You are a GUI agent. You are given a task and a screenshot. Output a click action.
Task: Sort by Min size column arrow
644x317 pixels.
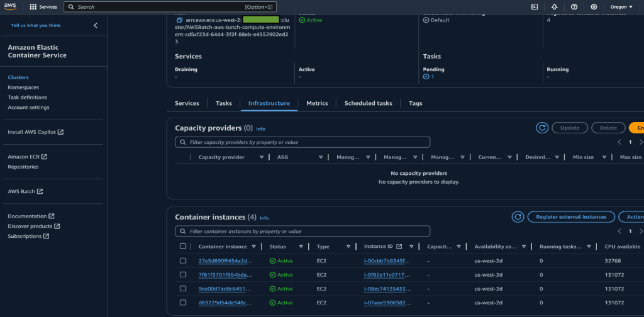pyautogui.click(x=604, y=157)
